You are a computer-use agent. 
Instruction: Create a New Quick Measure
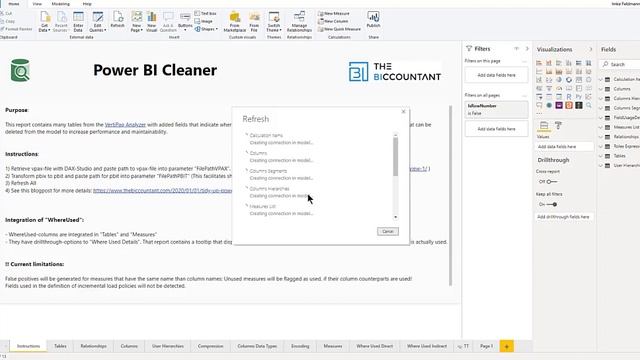point(339,29)
